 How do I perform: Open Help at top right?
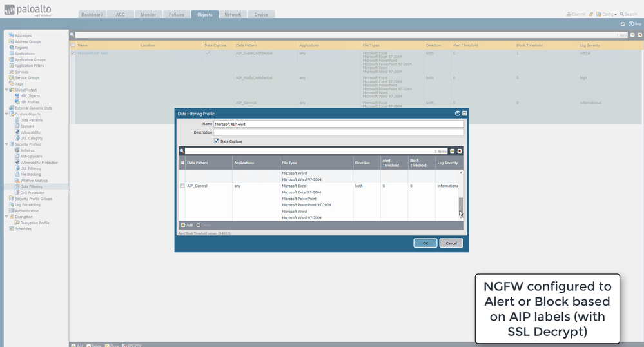point(634,24)
